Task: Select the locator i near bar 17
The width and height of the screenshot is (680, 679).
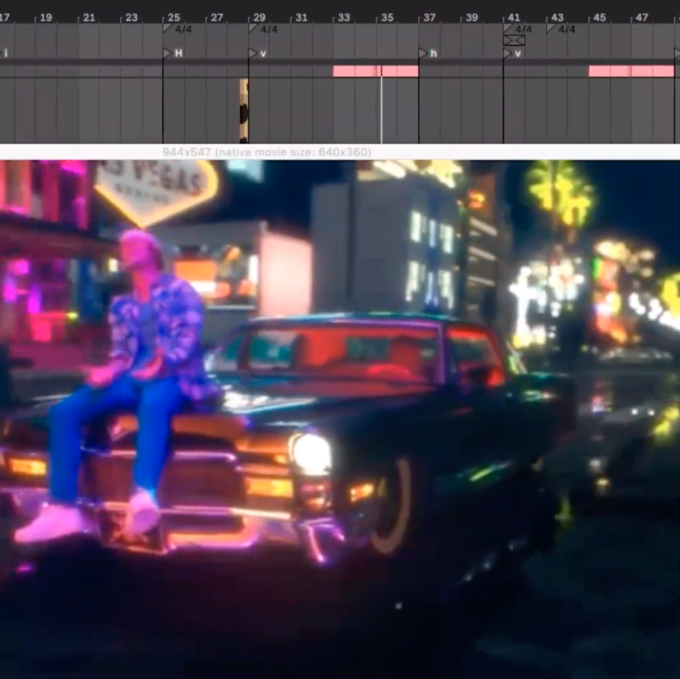Action: click(x=5, y=53)
